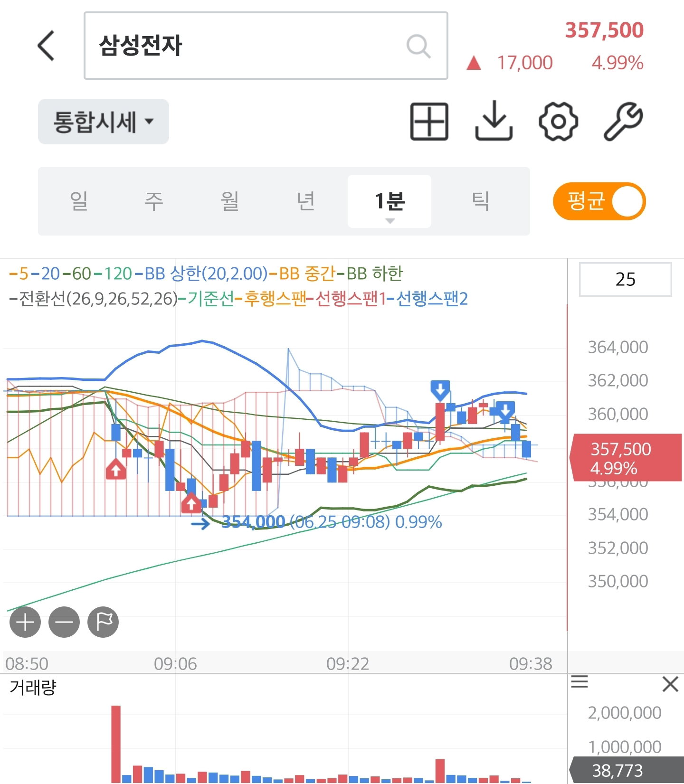
Task: Zoom out chart with minus icon
Action: [64, 622]
